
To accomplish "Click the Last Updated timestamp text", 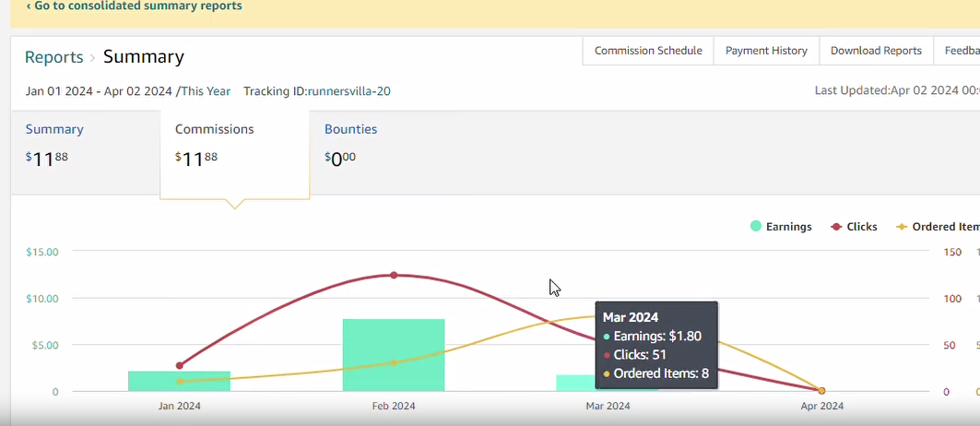I will (x=897, y=90).
